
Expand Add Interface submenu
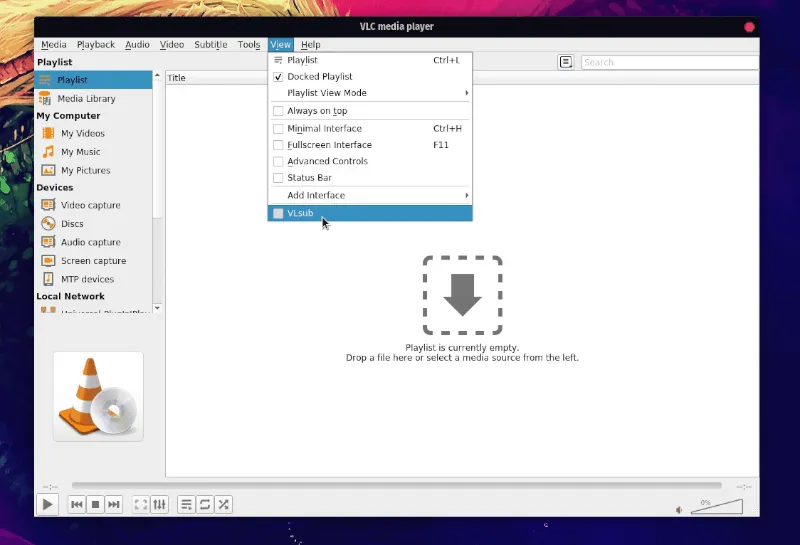pos(370,195)
